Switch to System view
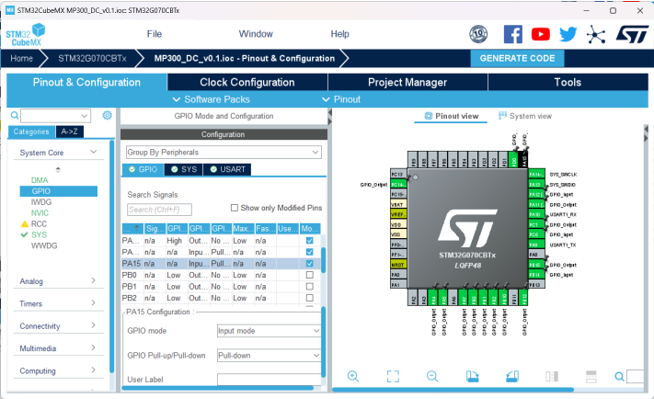Screen dimensions: 654x399 coord(525,116)
